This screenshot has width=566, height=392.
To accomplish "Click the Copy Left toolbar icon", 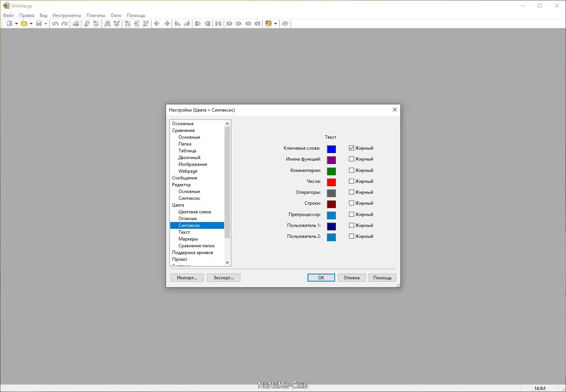I will [x=167, y=24].
